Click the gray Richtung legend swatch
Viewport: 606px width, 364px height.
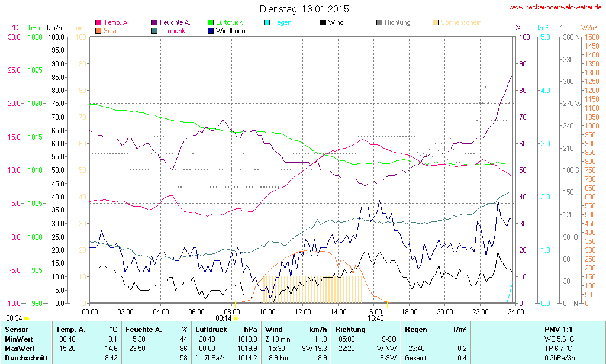click(379, 22)
